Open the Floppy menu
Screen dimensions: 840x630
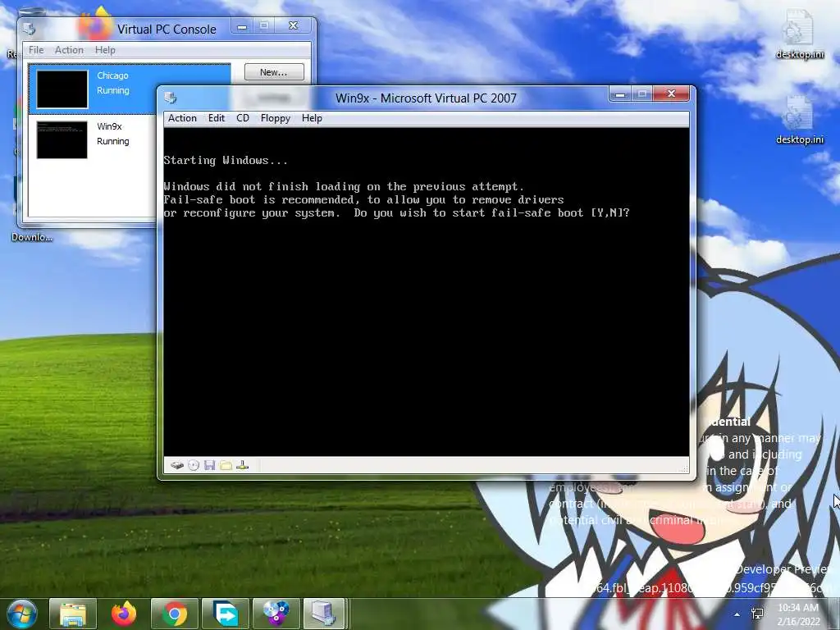tap(276, 118)
